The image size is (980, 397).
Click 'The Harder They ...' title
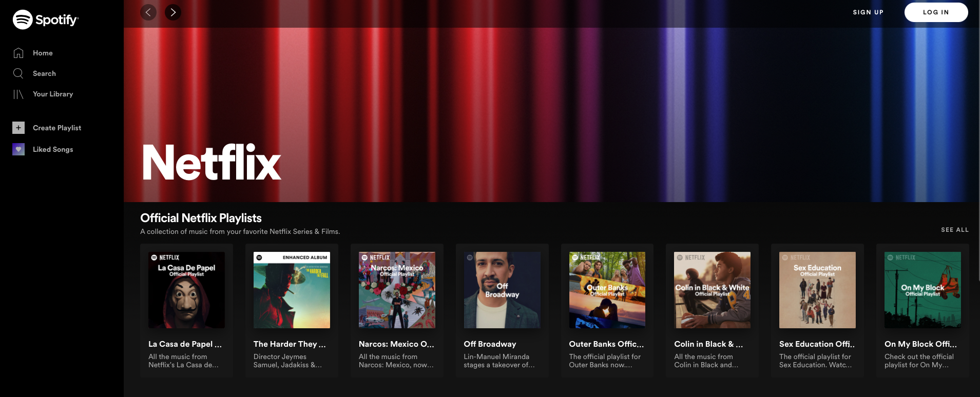tap(290, 344)
